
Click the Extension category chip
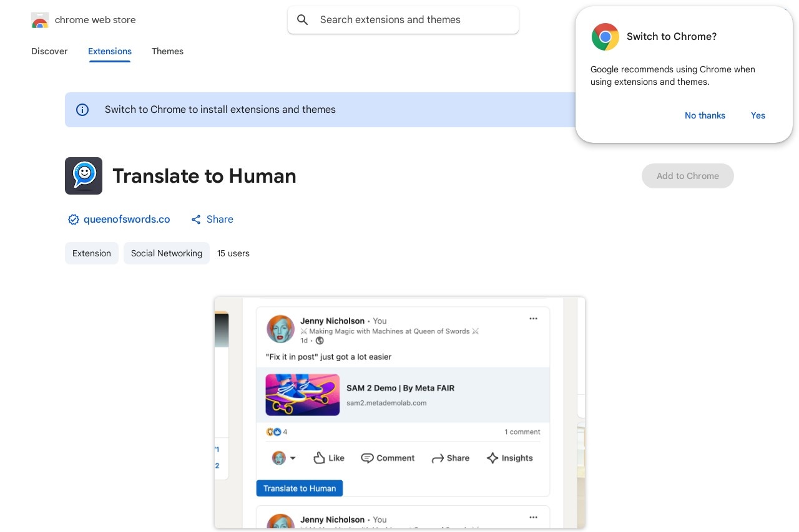(x=92, y=253)
